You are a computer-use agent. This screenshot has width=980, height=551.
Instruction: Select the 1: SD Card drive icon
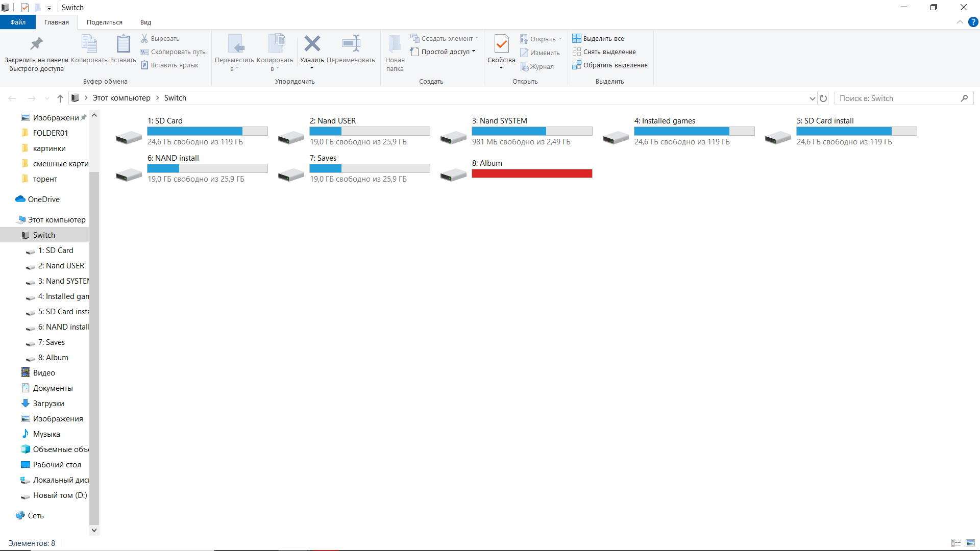pos(129,137)
